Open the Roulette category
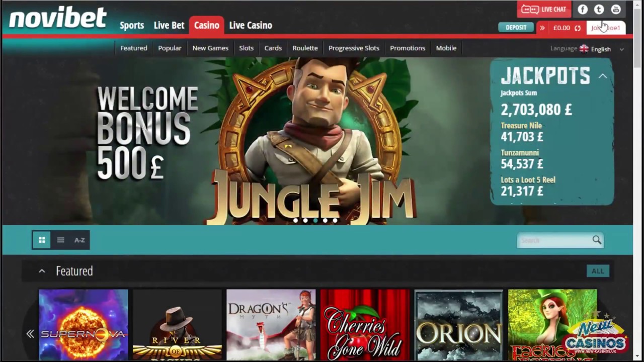The width and height of the screenshot is (644, 362). click(305, 48)
